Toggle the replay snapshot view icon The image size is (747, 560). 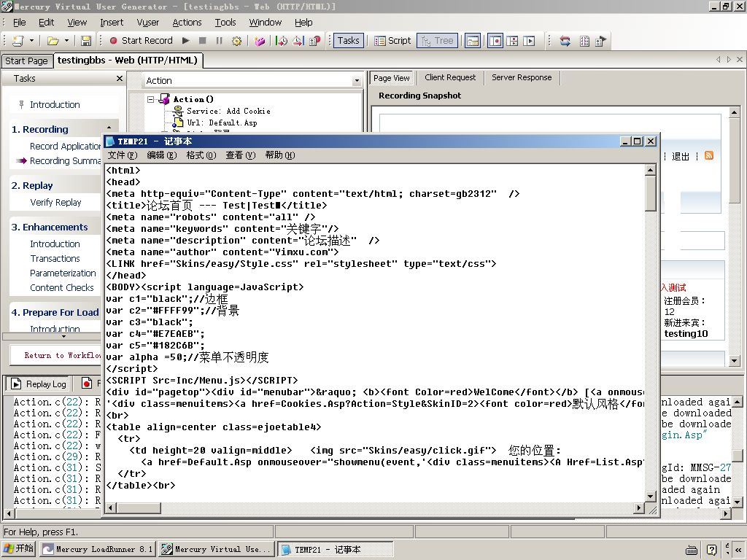coord(529,41)
